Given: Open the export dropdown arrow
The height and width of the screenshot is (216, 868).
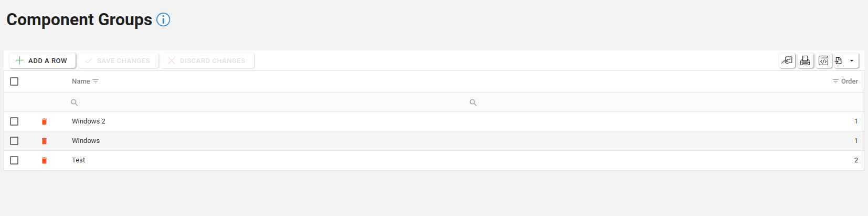Looking at the screenshot, I should click(x=852, y=61).
